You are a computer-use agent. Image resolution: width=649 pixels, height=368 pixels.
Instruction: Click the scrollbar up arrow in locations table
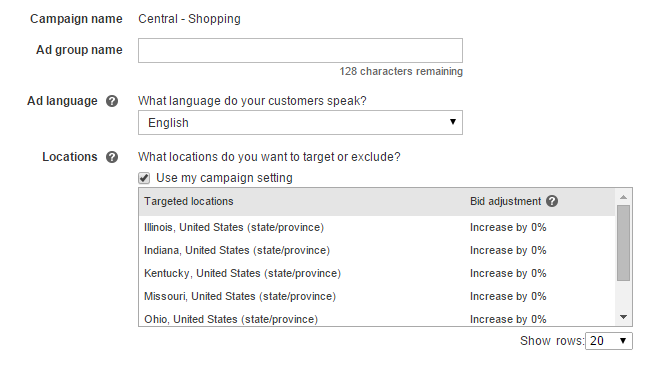tap(623, 197)
